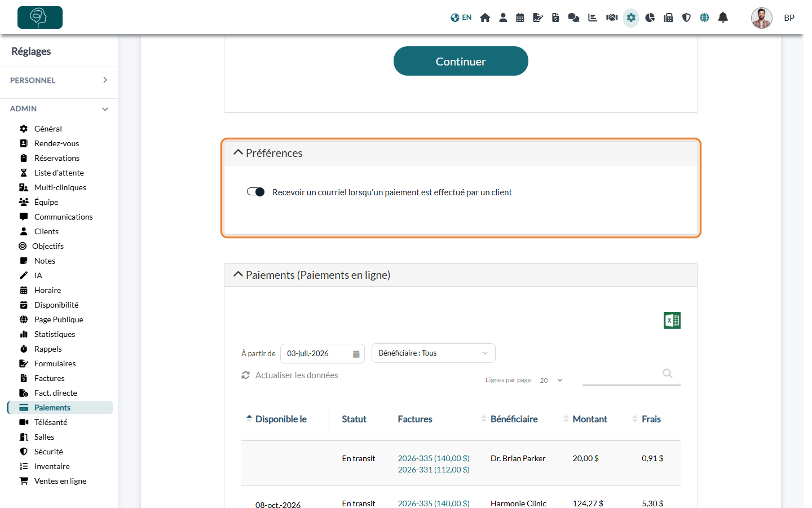Screen dimensions: 812x508
Task: Open the handshake icon in top bar
Action: (612, 17)
